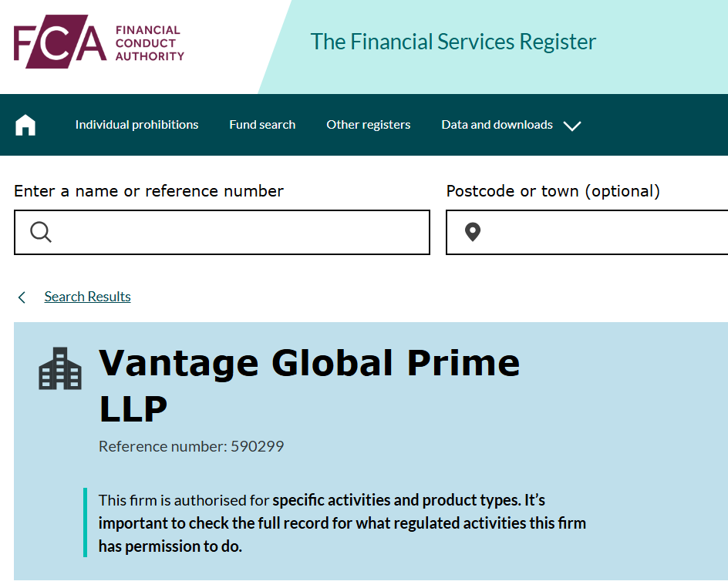Click the Financial Conduct Authority wordmark
The width and height of the screenshot is (728, 588).
point(150,43)
